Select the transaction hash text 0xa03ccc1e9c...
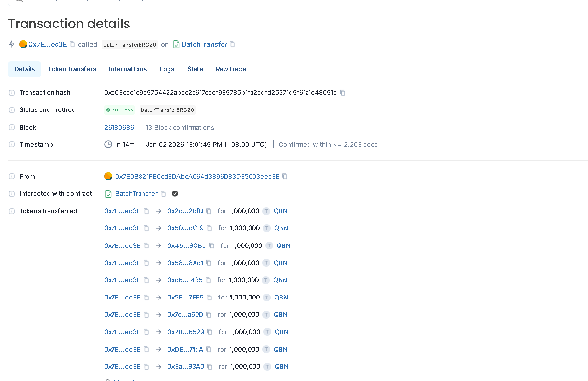588x381 pixels. point(221,92)
